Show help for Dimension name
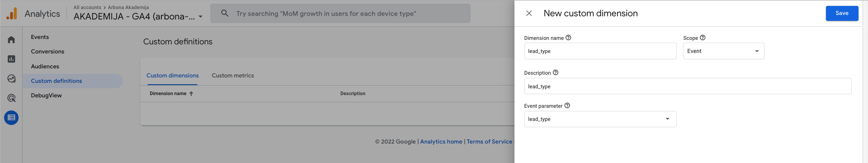868x163 pixels. 568,38
